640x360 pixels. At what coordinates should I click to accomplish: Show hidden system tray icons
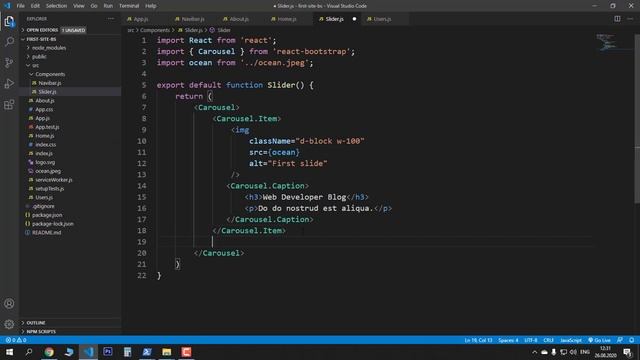click(x=534, y=352)
